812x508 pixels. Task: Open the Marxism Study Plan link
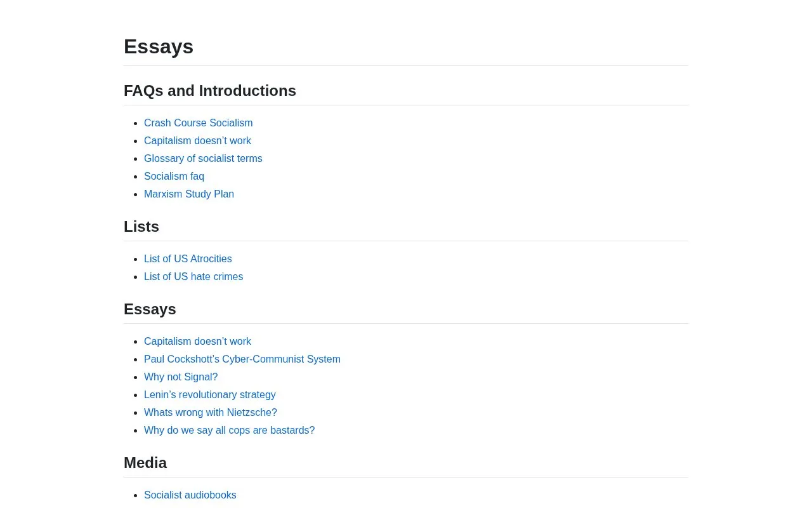189,194
